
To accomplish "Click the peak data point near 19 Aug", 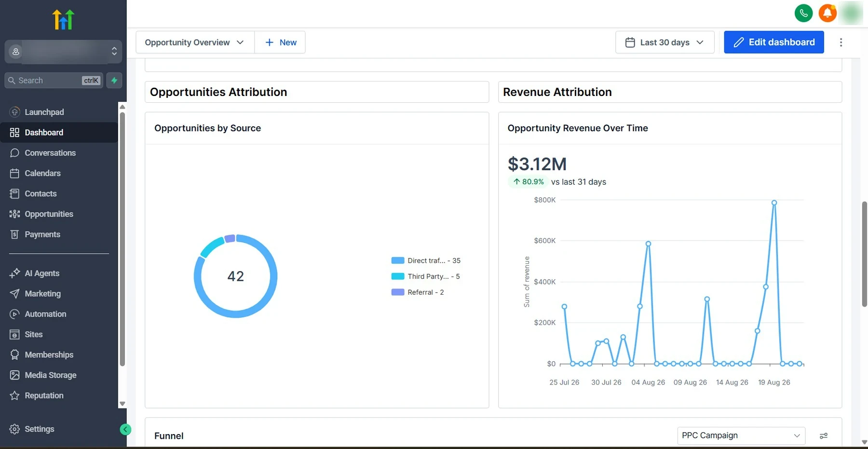I will click(x=774, y=203).
